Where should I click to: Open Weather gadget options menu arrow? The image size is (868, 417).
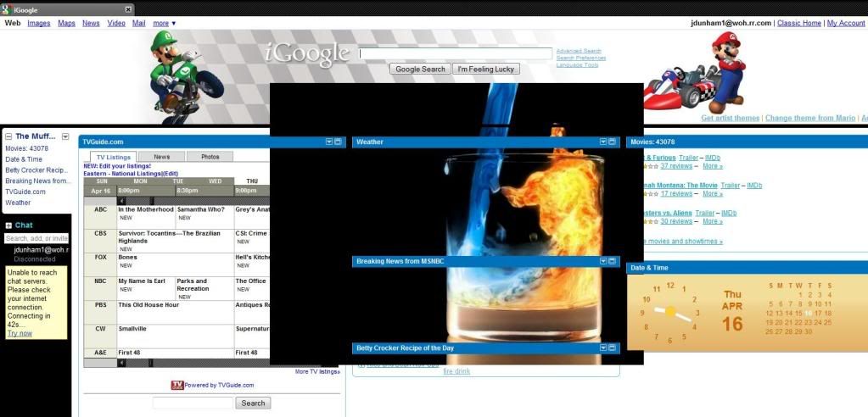(x=603, y=142)
